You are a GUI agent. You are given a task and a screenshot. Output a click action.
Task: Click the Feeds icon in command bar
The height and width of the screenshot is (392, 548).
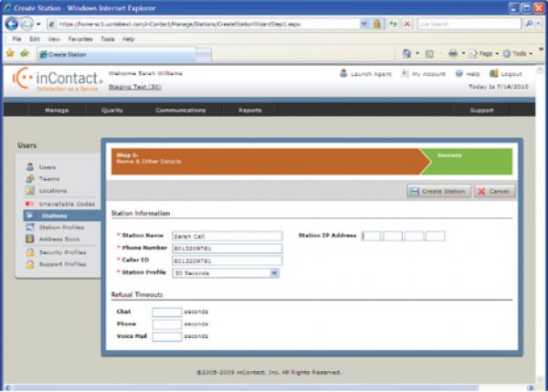click(429, 54)
